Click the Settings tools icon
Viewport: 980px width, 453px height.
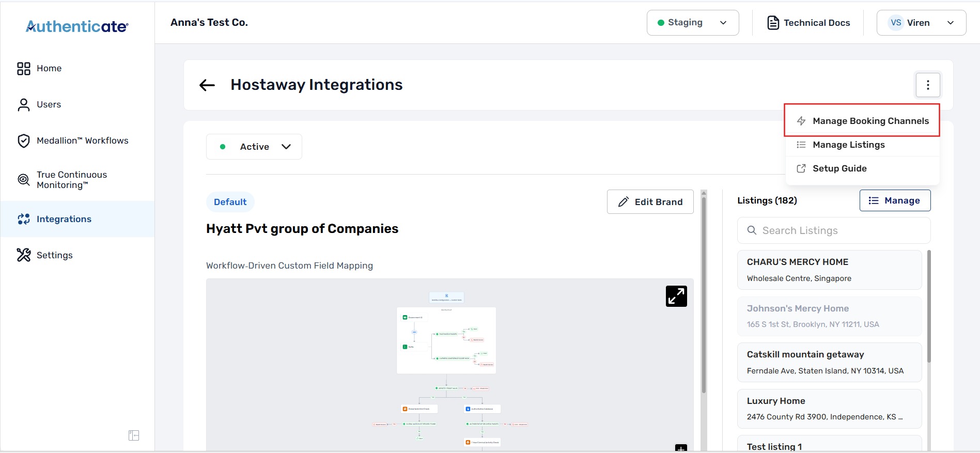[24, 255]
